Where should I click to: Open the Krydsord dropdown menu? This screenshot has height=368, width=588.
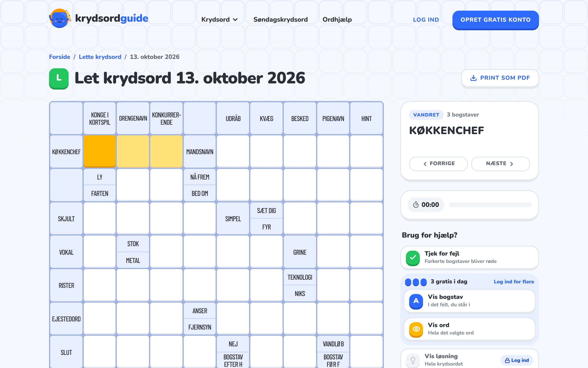click(219, 19)
